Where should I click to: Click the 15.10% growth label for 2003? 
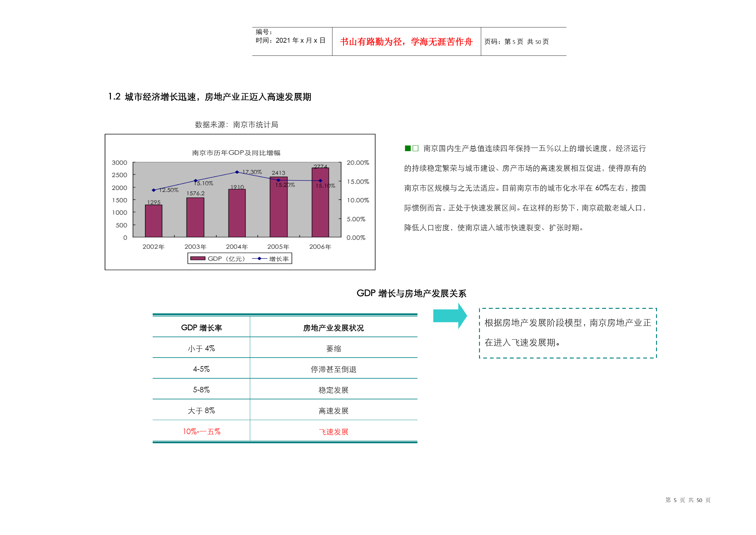(x=203, y=183)
